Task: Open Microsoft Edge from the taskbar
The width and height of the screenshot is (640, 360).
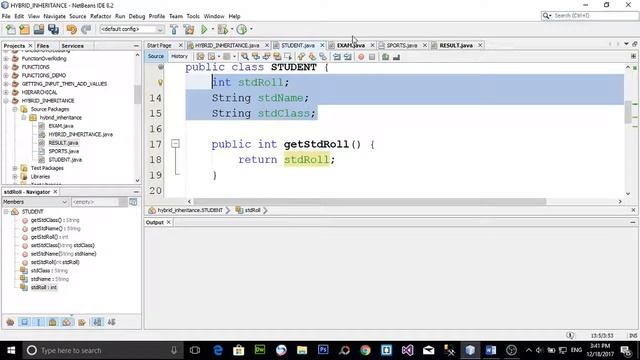Action: tap(218, 350)
